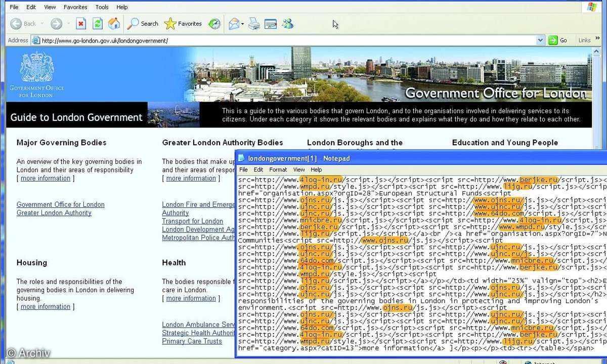Open the History clock icon
The image size is (607, 364).
[214, 24]
